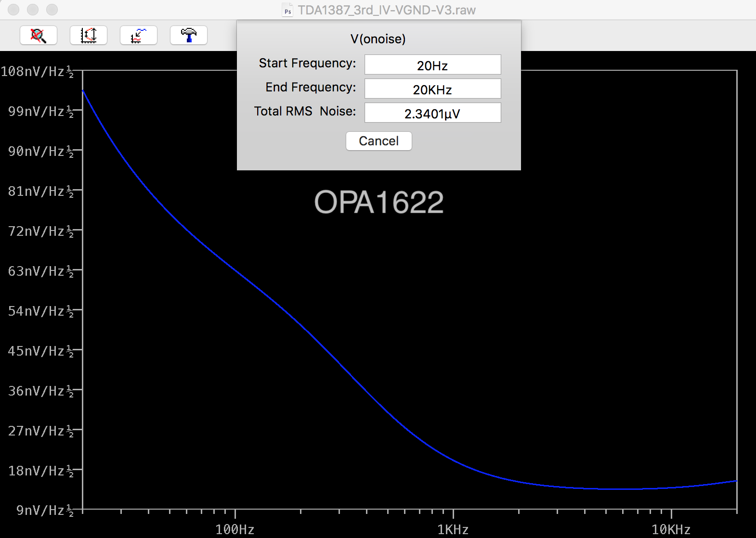Click the add traces toolbar icon

pos(139,35)
